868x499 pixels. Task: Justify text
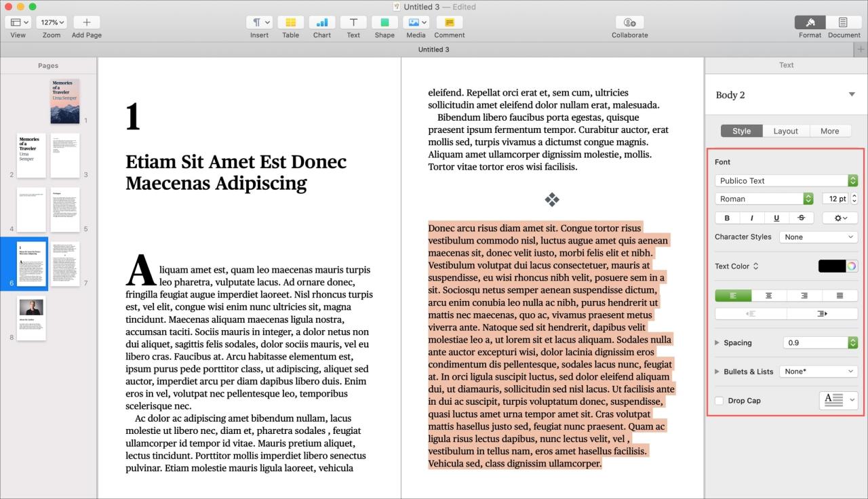click(x=840, y=296)
